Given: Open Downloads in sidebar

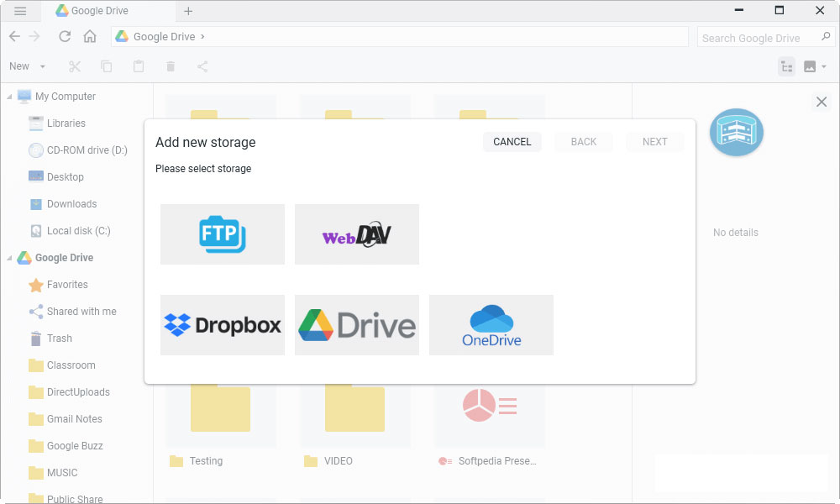Looking at the screenshot, I should click(71, 204).
